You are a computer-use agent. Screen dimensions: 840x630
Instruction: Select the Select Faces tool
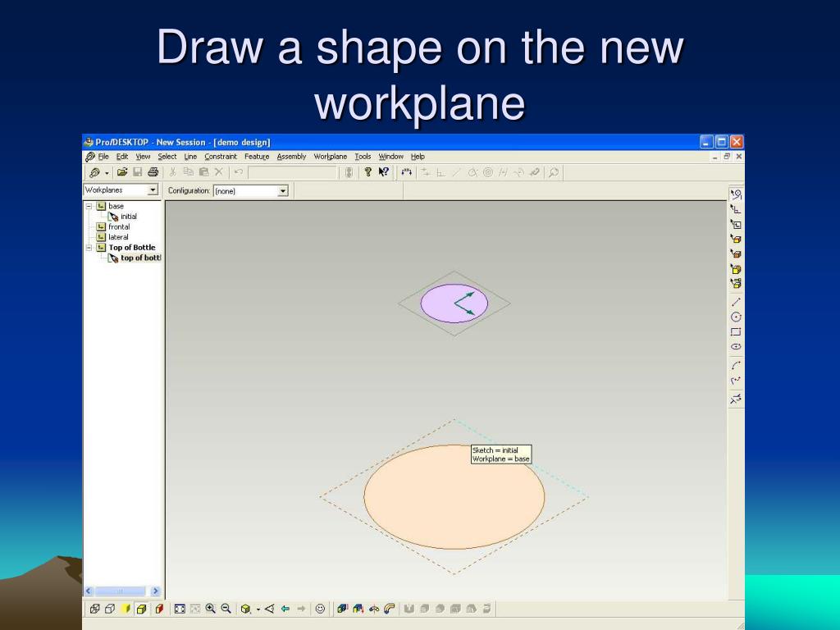pos(736,254)
